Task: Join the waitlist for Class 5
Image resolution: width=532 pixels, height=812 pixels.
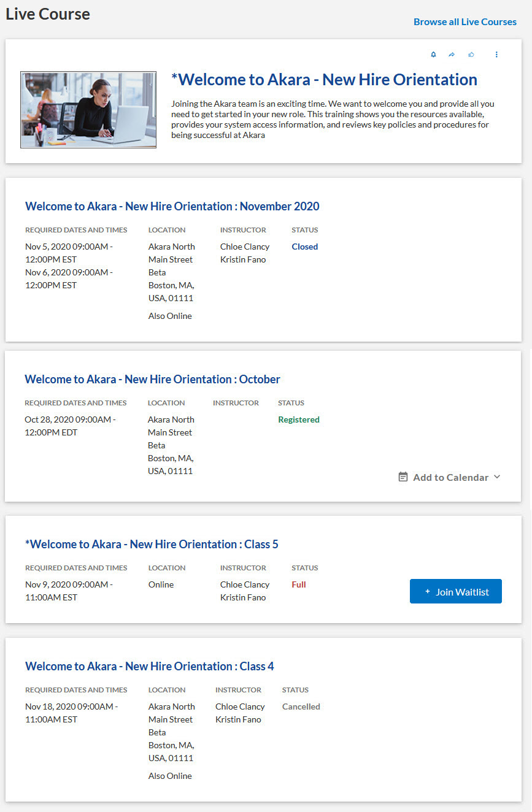Action: (x=455, y=591)
